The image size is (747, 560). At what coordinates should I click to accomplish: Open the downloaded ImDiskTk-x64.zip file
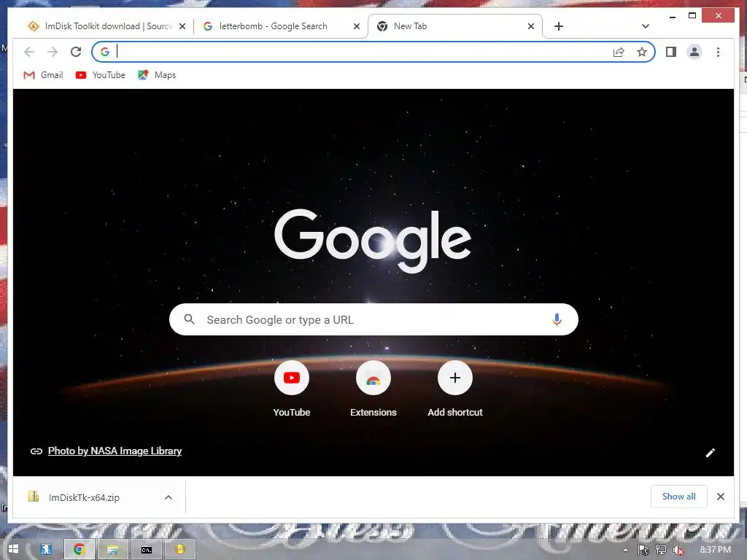click(x=85, y=497)
